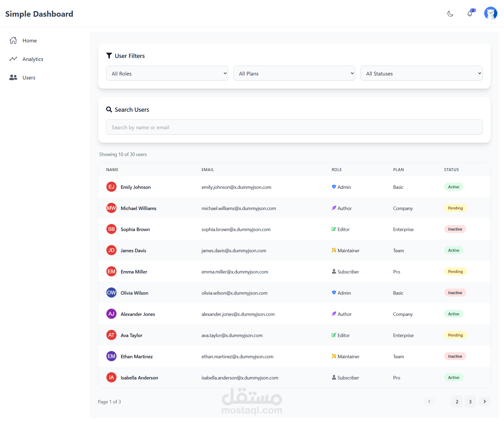The height and width of the screenshot is (424, 504).
Task: Click Maintainer tools icon in Ethan Martinez row
Action: [x=334, y=356]
